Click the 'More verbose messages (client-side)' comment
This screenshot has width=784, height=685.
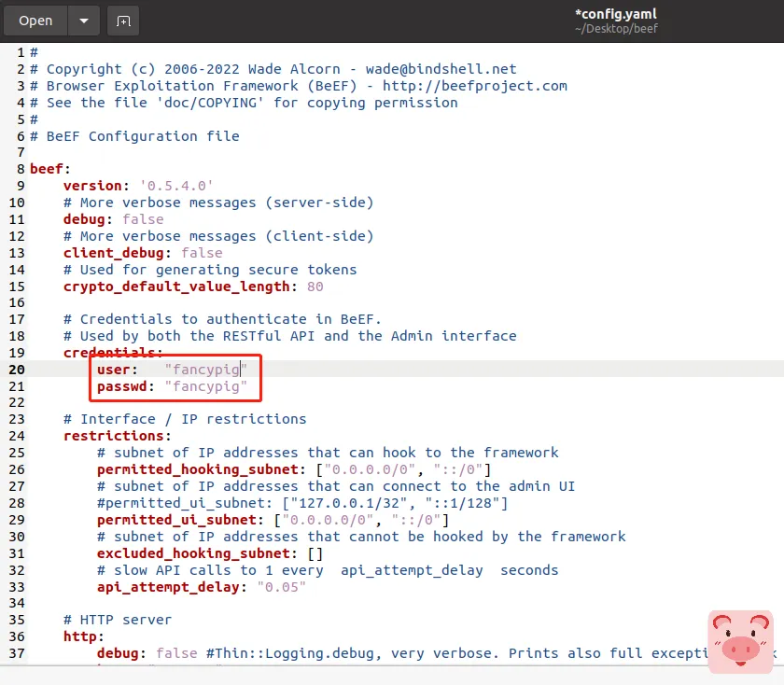tap(218, 236)
